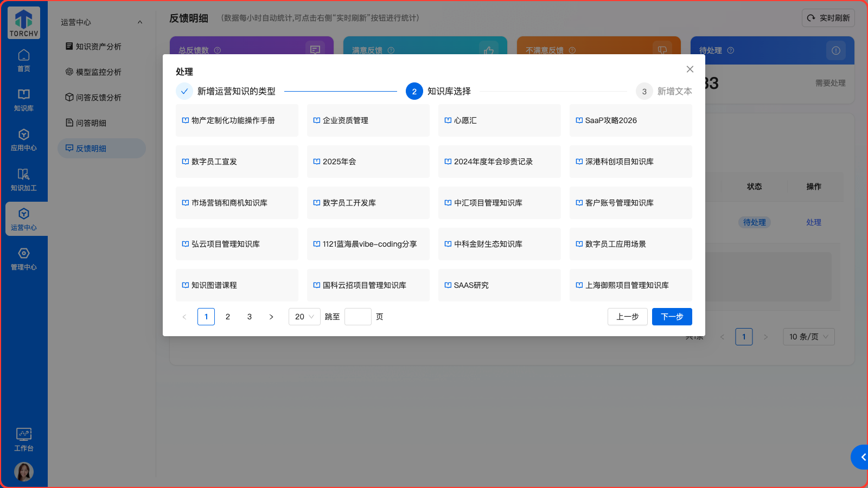Viewport: 868px width, 488px height.
Task: Open the 知识加工 sidebar icon
Action: (x=24, y=180)
